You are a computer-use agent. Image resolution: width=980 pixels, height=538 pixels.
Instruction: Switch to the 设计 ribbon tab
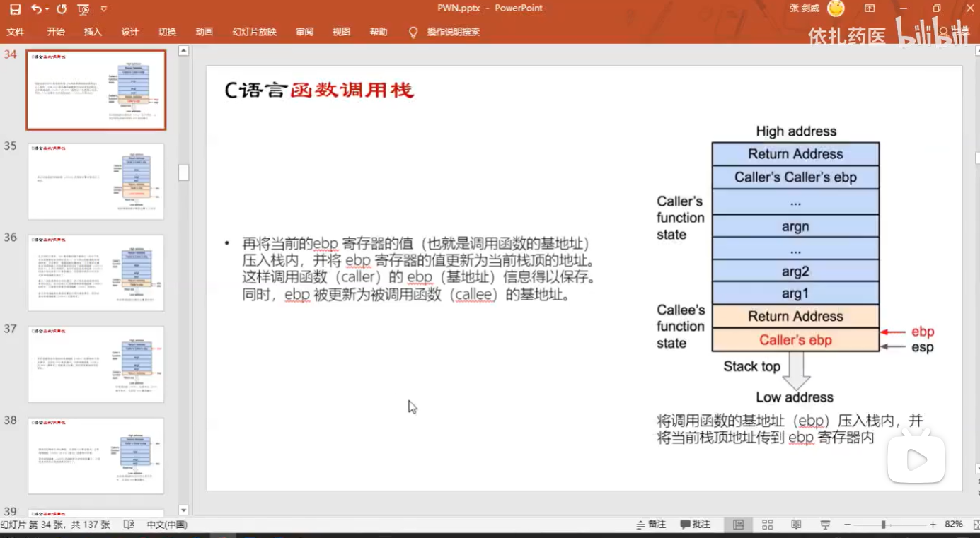tap(130, 32)
